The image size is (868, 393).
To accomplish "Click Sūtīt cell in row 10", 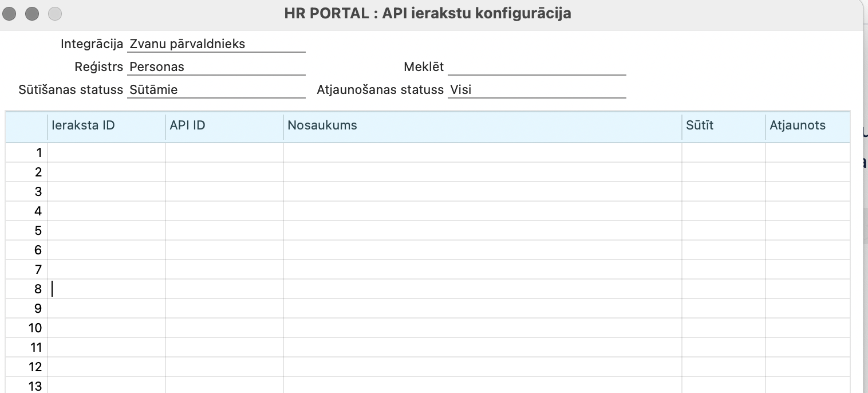I will [x=723, y=328].
